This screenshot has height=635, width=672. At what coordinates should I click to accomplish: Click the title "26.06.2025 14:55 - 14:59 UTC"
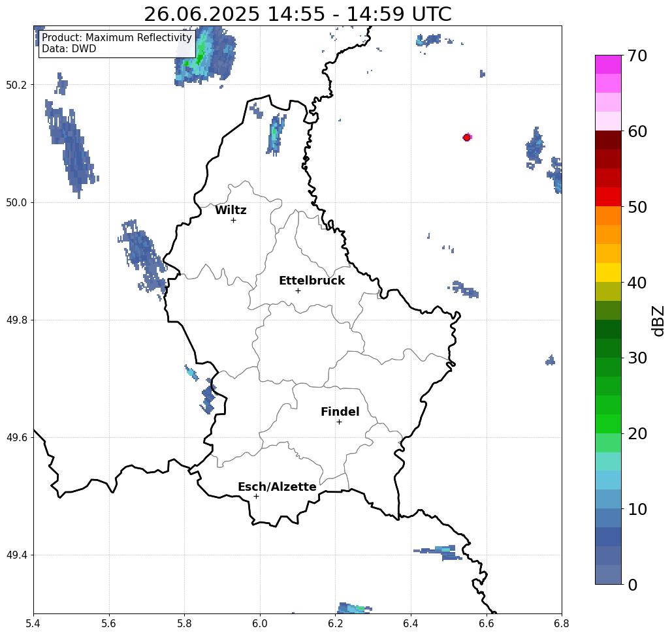[297, 14]
